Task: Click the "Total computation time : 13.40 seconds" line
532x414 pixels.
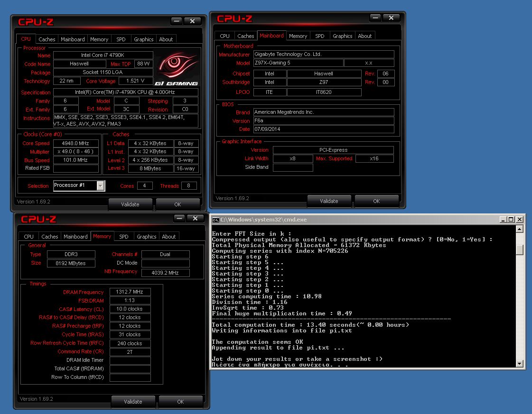Action: (310, 325)
